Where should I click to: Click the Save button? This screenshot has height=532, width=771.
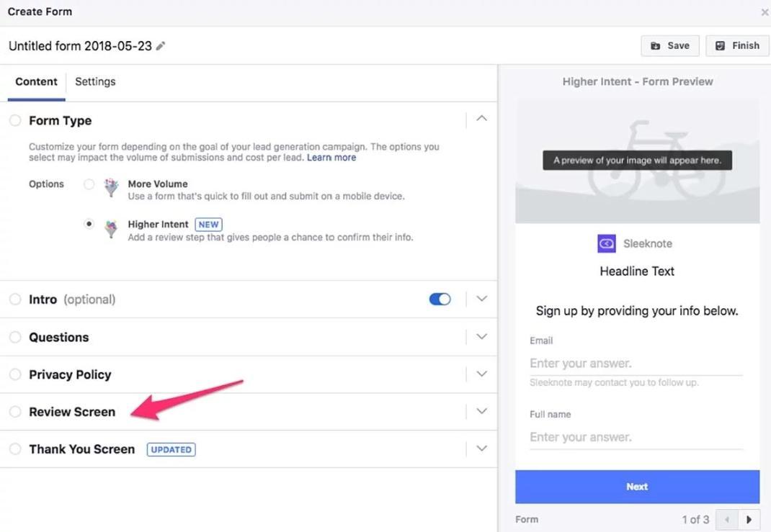pyautogui.click(x=669, y=45)
